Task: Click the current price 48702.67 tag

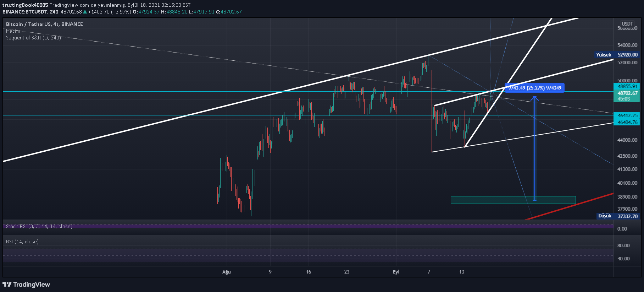Action: click(627, 93)
